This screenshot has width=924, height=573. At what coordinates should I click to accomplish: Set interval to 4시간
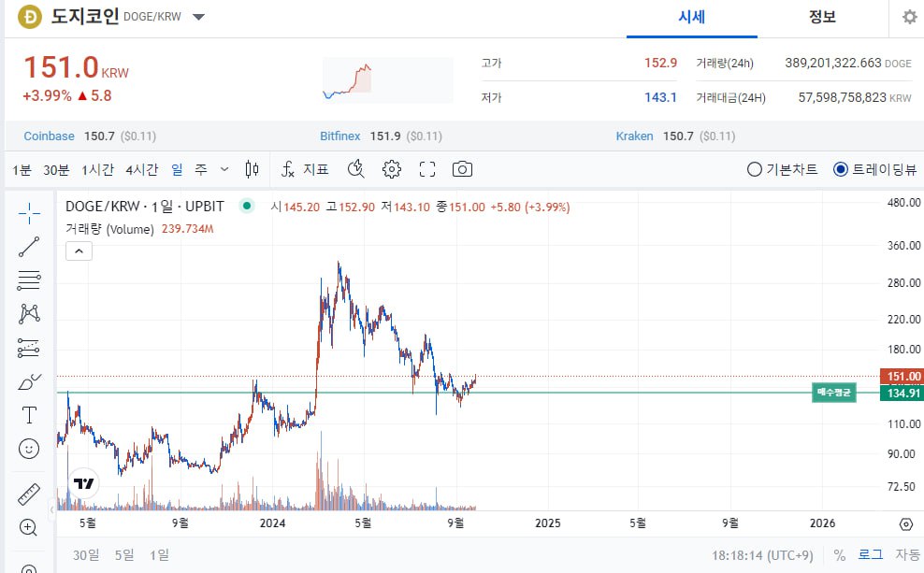pos(141,169)
